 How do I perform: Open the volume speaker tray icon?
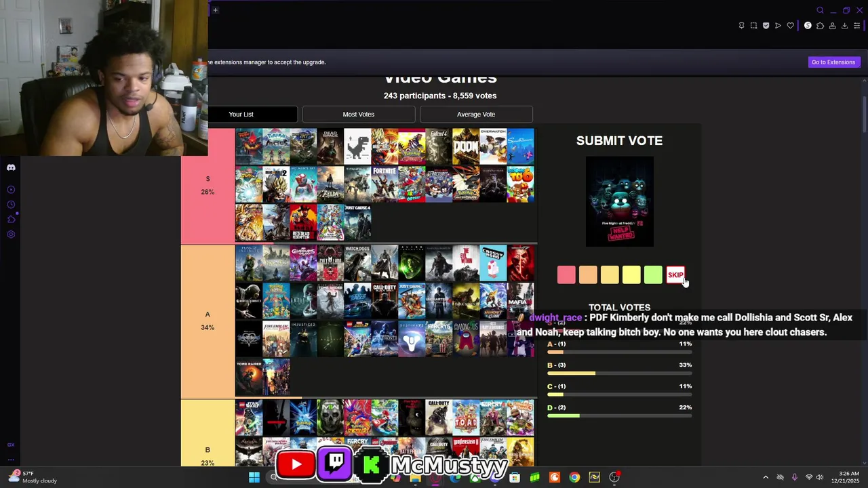pyautogui.click(x=819, y=477)
